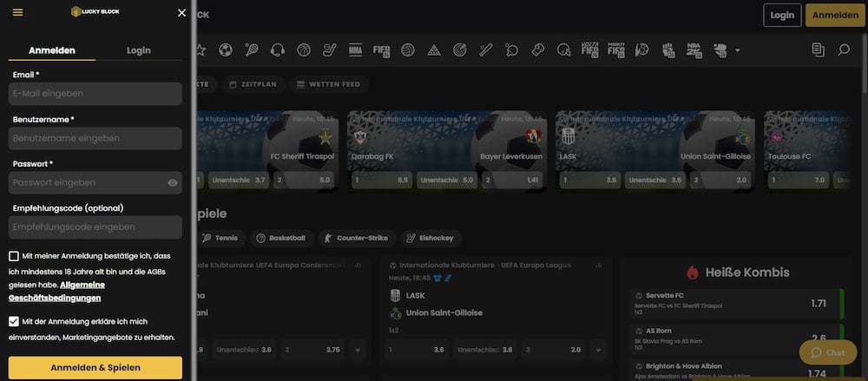This screenshot has height=381, width=868.
Task: Open stats icon for Europa League match
Action: pyautogui.click(x=598, y=266)
